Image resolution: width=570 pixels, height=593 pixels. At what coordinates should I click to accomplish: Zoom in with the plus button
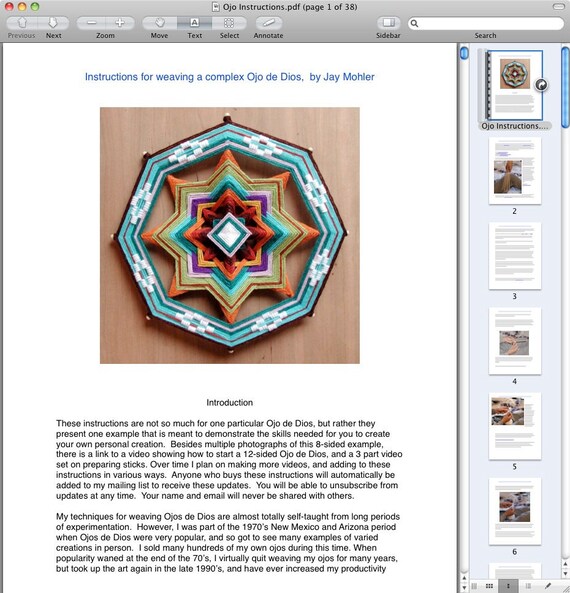120,23
